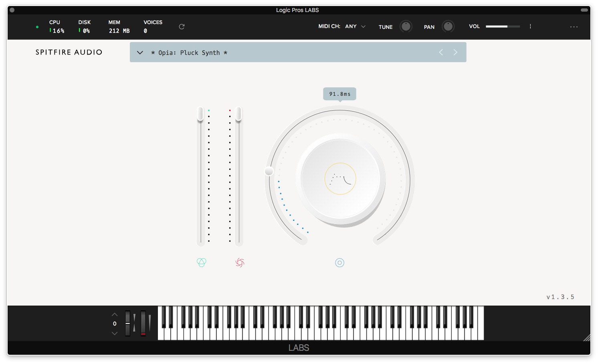The width and height of the screenshot is (598, 364).
Task: Select the red reverb fader icon
Action: tap(240, 263)
